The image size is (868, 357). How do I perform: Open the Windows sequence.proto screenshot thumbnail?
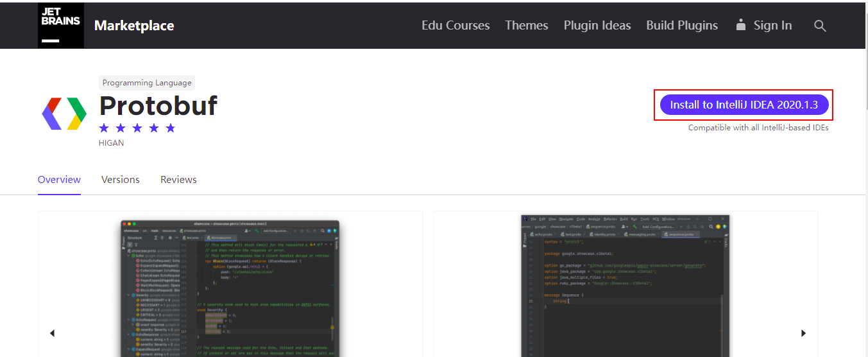pyautogui.click(x=625, y=286)
